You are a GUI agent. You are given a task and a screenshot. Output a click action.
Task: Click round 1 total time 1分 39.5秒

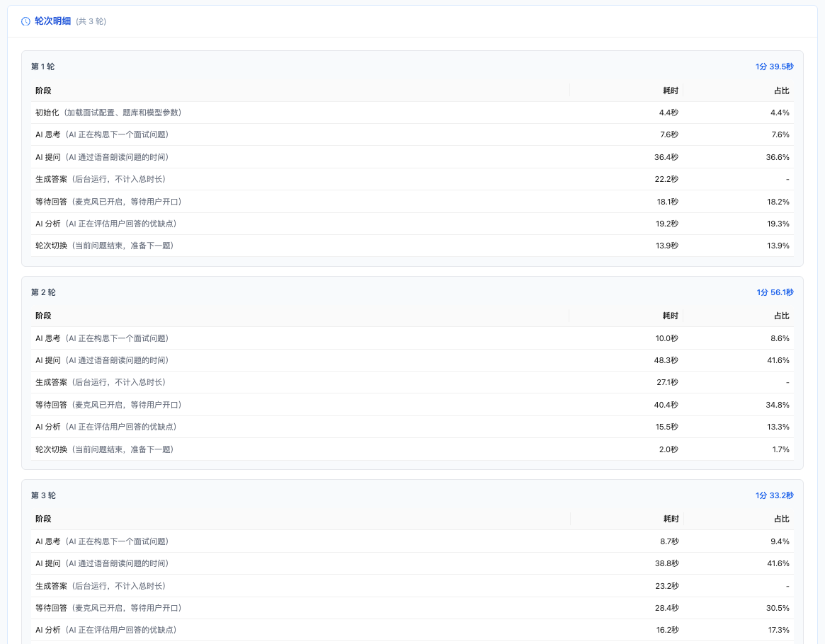click(x=774, y=67)
